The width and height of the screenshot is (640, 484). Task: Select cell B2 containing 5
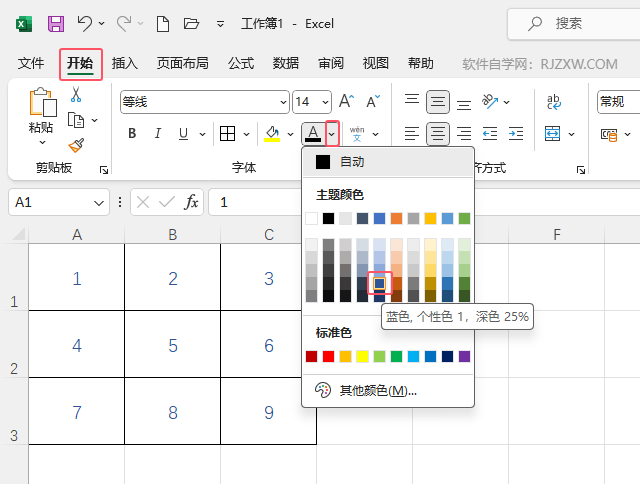coord(173,346)
